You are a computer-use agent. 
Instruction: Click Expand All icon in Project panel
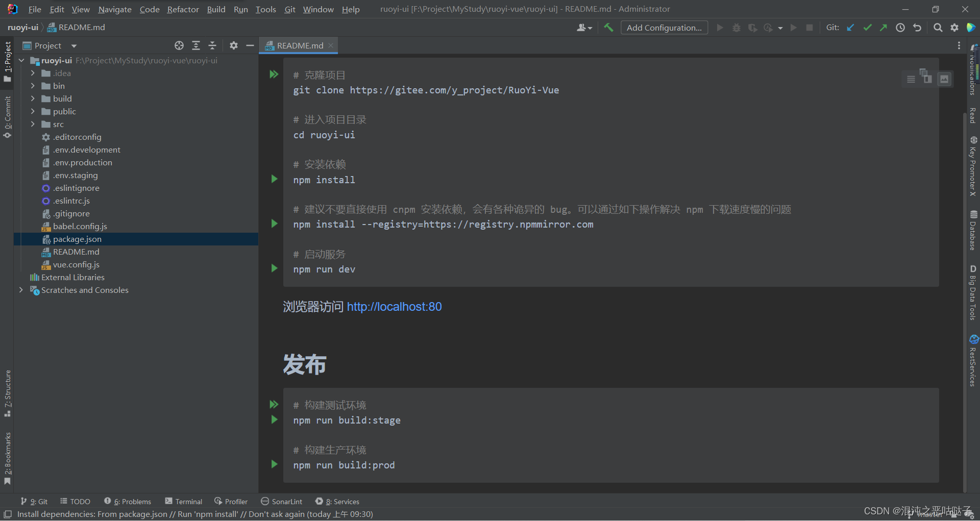pyautogui.click(x=196, y=45)
